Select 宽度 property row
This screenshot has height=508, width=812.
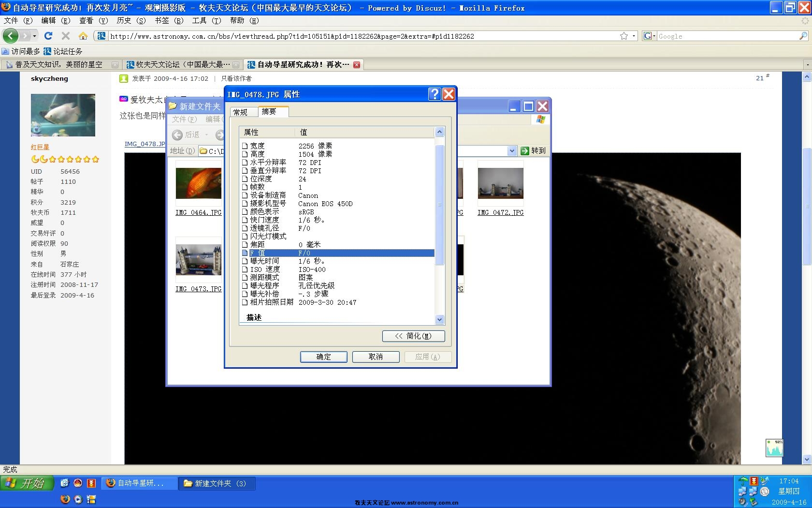337,146
